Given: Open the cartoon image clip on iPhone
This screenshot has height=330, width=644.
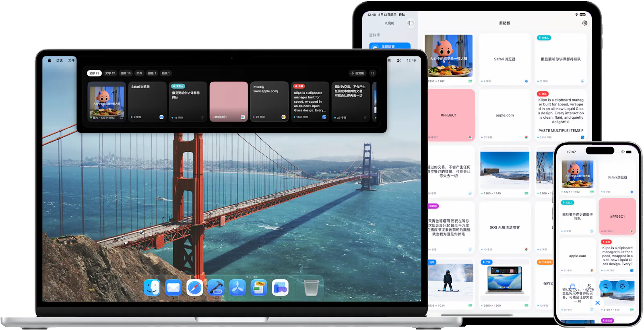Looking at the screenshot, I should tap(578, 177).
